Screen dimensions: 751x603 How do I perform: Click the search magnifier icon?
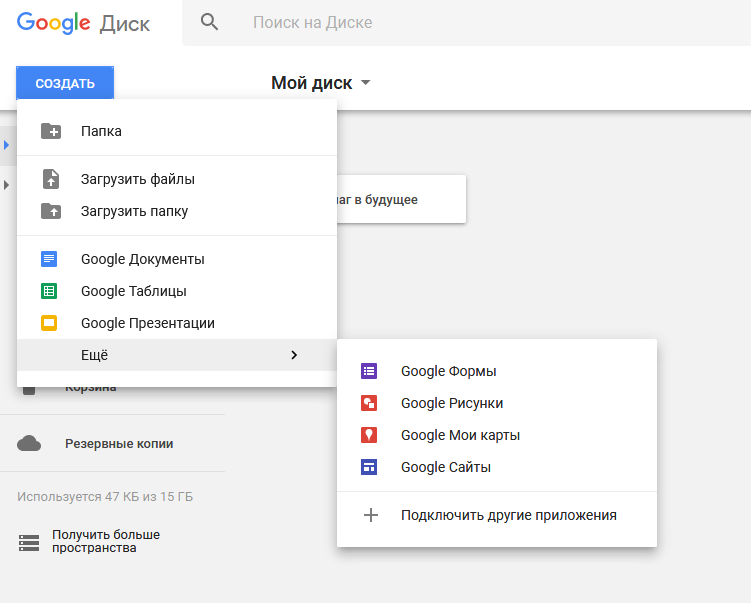[209, 22]
